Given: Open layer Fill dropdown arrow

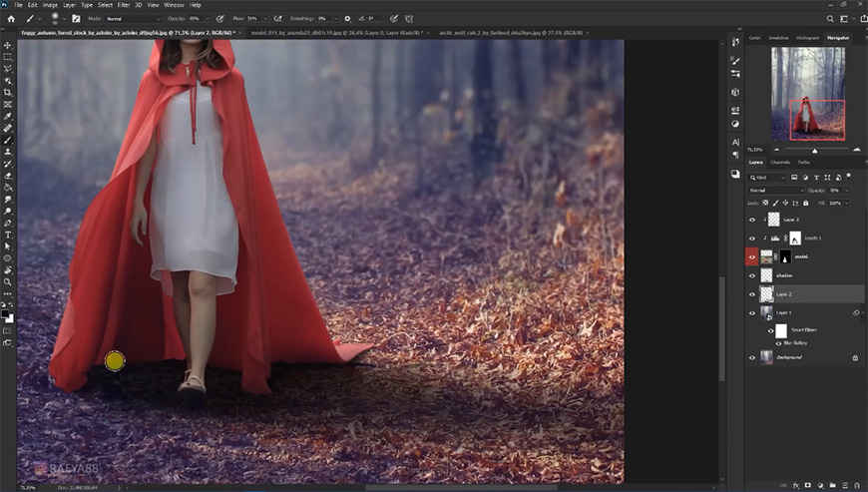Looking at the screenshot, I should pos(846,204).
